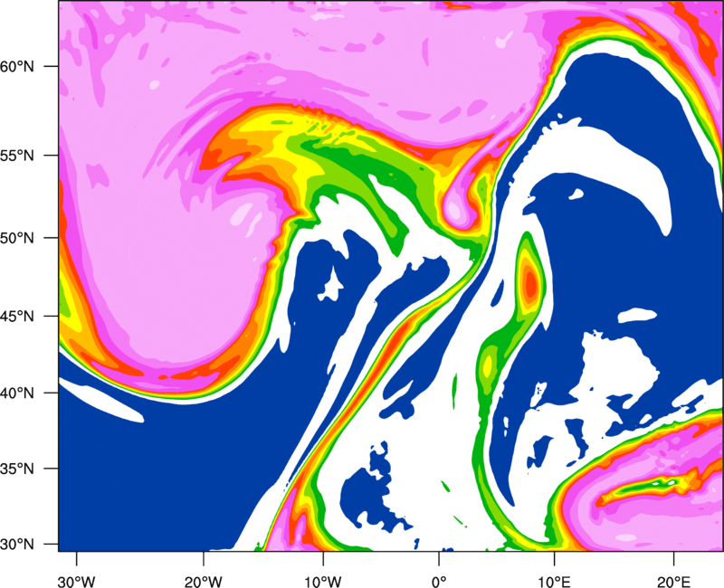The image size is (724, 588).
Task: Click the 0° longitude label
Action: tap(439, 582)
